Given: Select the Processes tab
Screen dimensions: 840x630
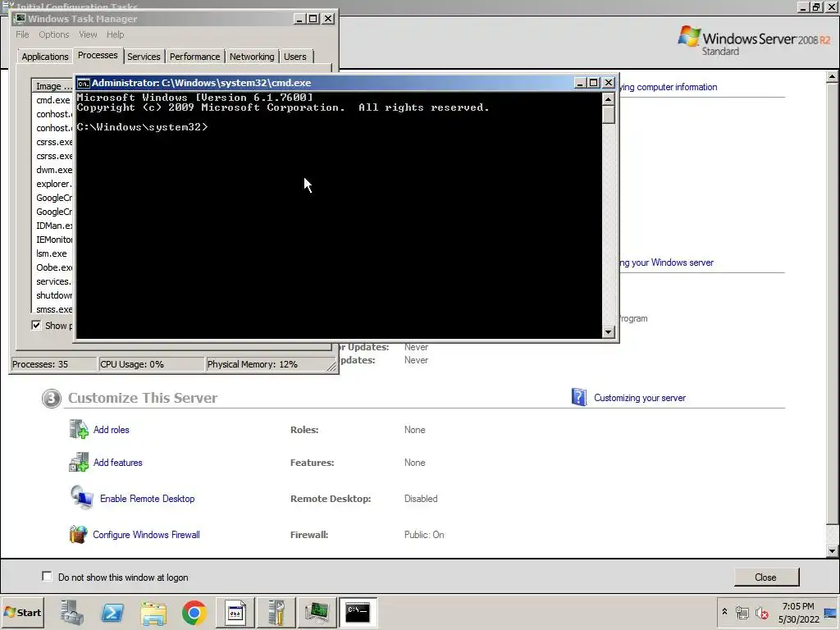Looking at the screenshot, I should click(x=98, y=55).
